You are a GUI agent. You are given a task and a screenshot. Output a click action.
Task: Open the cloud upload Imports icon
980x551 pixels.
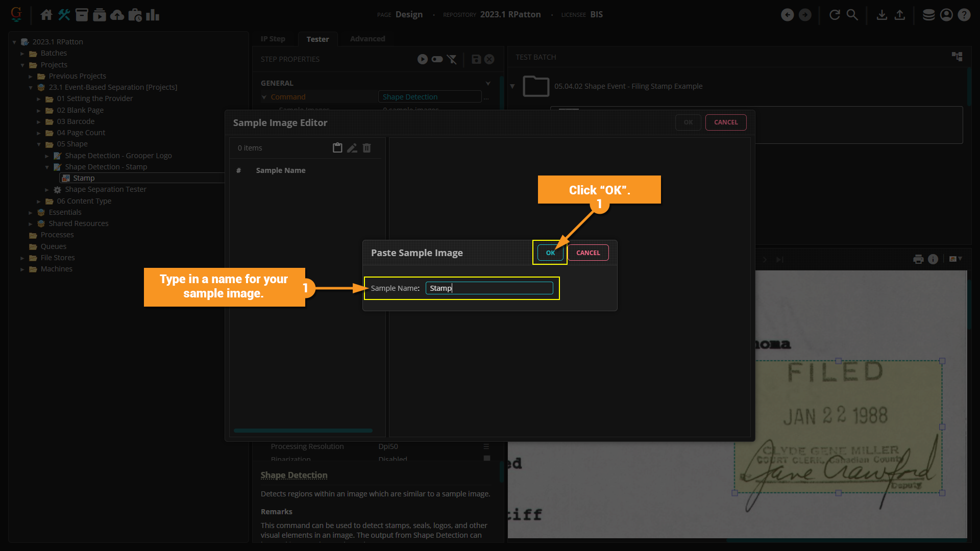(117, 15)
